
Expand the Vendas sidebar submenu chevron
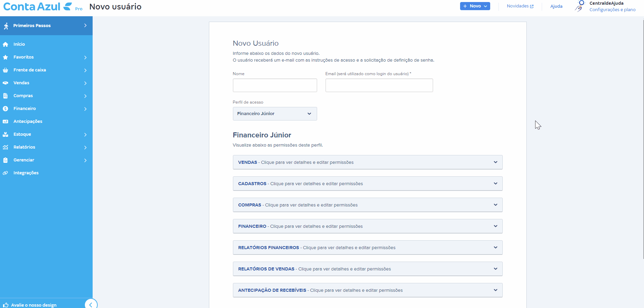(x=85, y=83)
